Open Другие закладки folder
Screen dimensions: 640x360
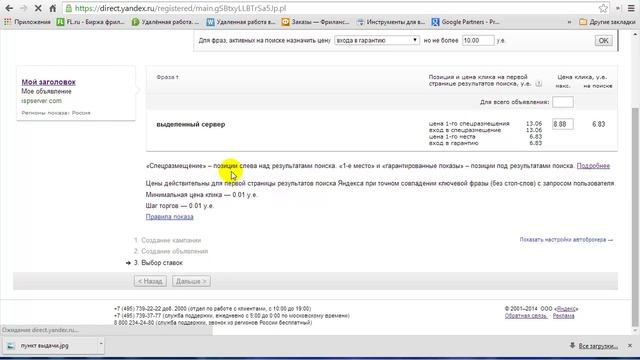(x=607, y=22)
